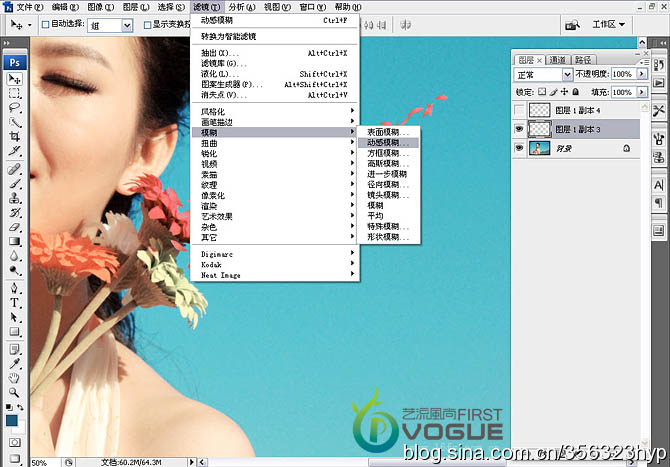This screenshot has height=467, width=670.
Task: Open the blend mode 正常 dropdown
Action: coord(543,75)
